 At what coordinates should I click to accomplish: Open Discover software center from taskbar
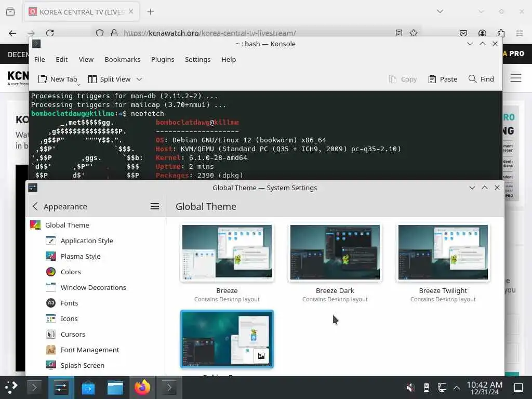click(x=88, y=388)
